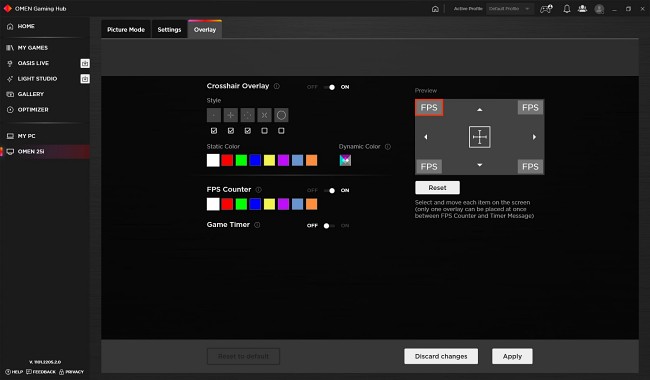Click the Dynamic Color icon
650x380 pixels.
click(x=345, y=160)
